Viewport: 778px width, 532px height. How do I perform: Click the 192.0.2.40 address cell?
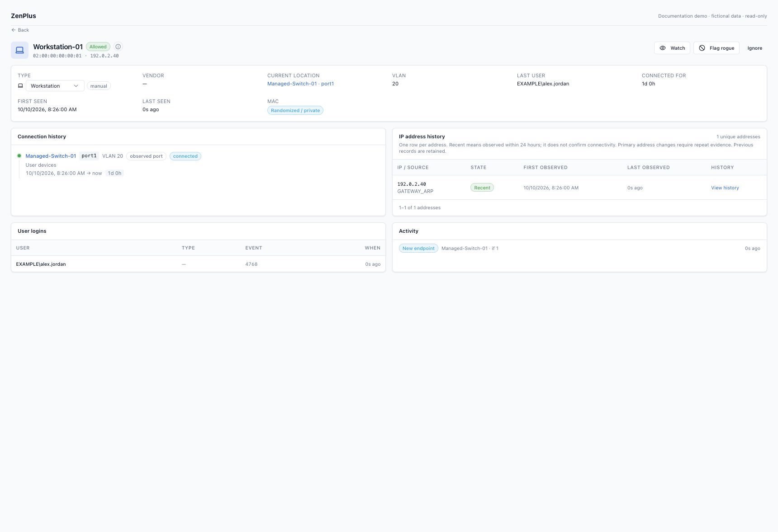tap(412, 184)
